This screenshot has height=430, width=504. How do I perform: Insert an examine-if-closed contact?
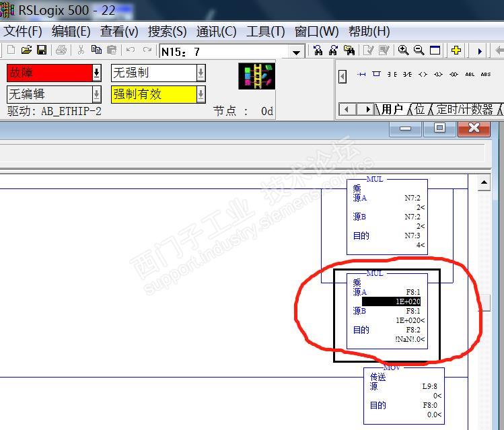[392, 74]
